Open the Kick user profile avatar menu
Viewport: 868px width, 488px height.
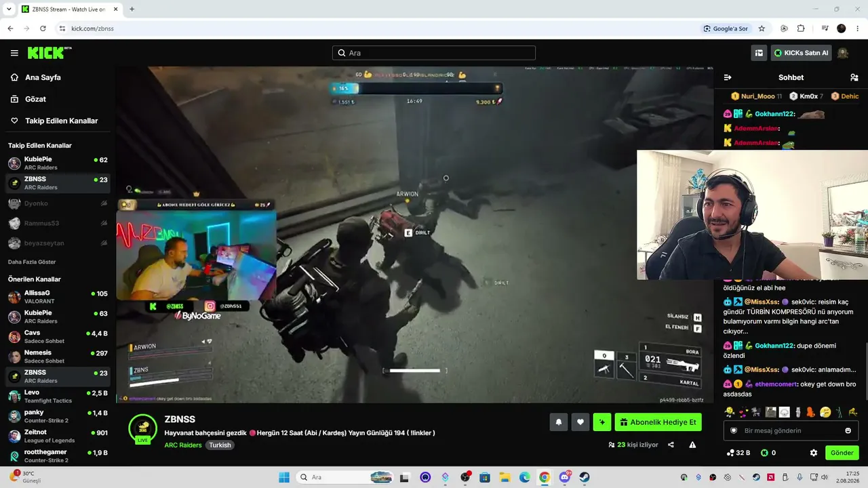click(x=843, y=53)
